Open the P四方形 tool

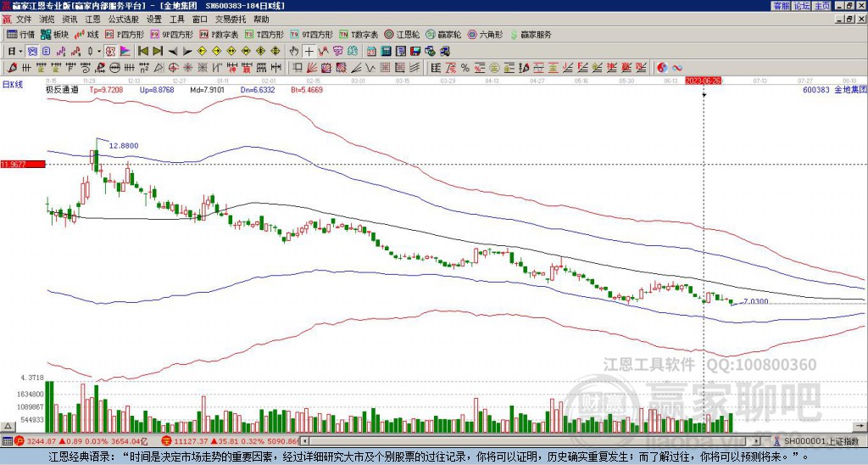tap(125, 35)
